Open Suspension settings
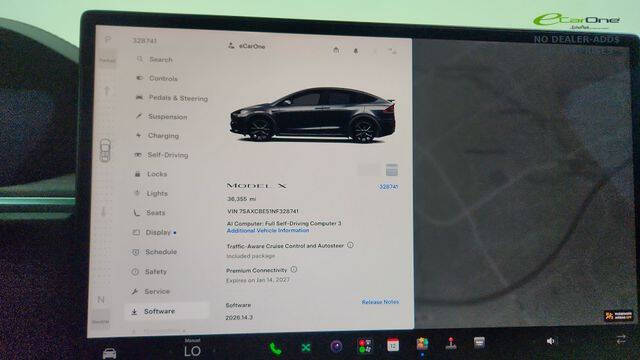 pos(162,117)
